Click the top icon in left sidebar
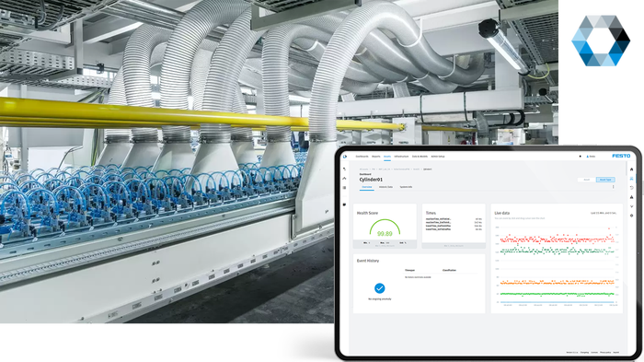This screenshot has height=362, width=644. coord(345,169)
